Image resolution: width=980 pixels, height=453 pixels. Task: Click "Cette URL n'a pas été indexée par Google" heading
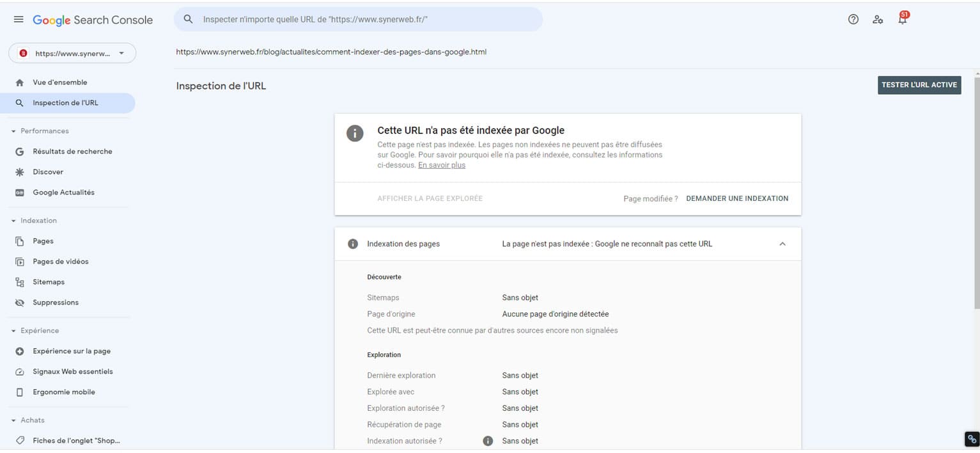[x=471, y=131]
